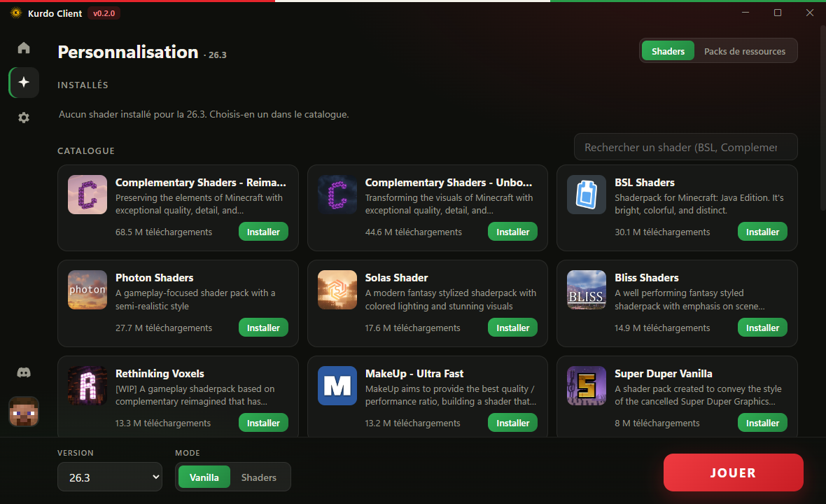Click the Steve player avatar
The height and width of the screenshot is (504, 826).
point(24,412)
